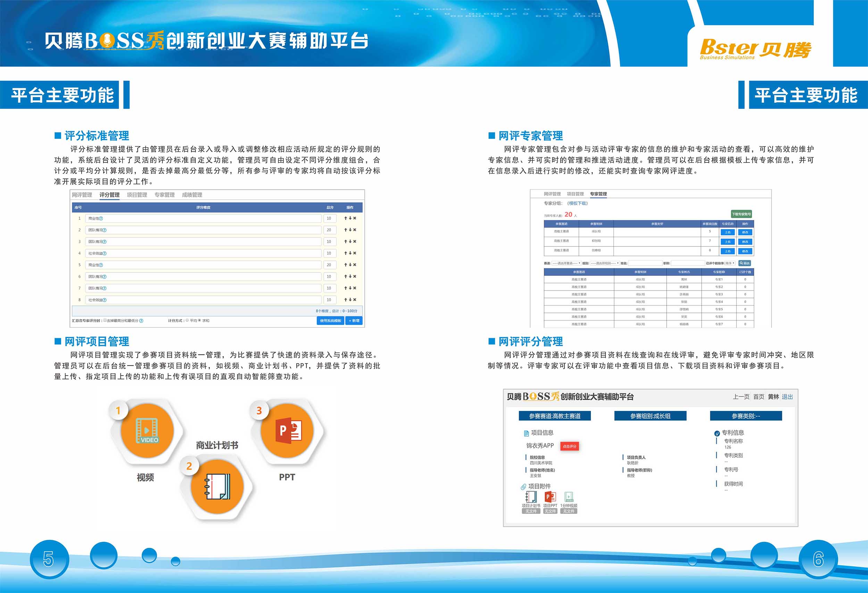
Task: Open the 组别 filter dropdown
Action: click(x=605, y=263)
